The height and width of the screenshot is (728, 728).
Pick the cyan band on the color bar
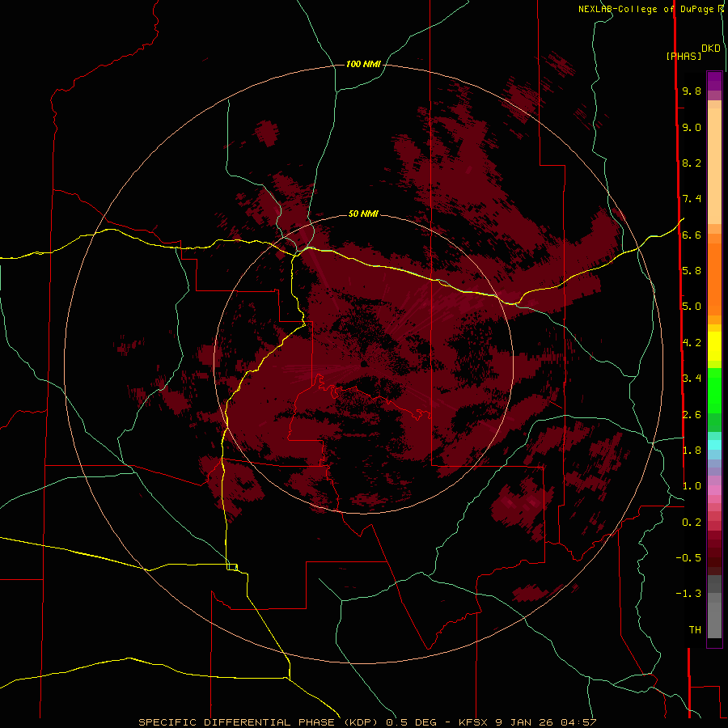[x=714, y=444]
